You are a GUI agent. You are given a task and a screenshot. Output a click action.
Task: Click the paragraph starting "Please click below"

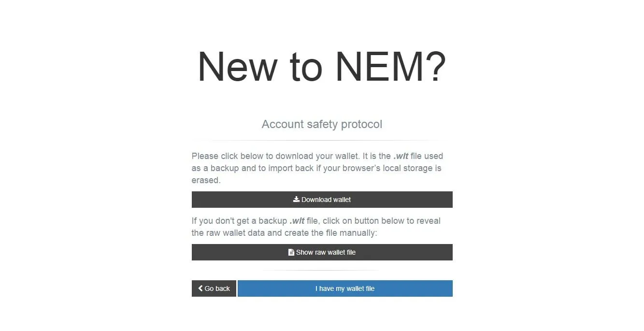(317, 168)
